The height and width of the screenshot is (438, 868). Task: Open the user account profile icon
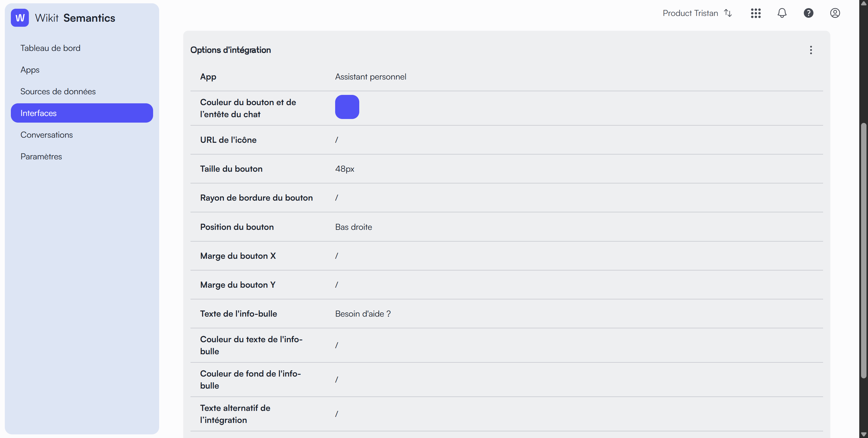coord(835,13)
